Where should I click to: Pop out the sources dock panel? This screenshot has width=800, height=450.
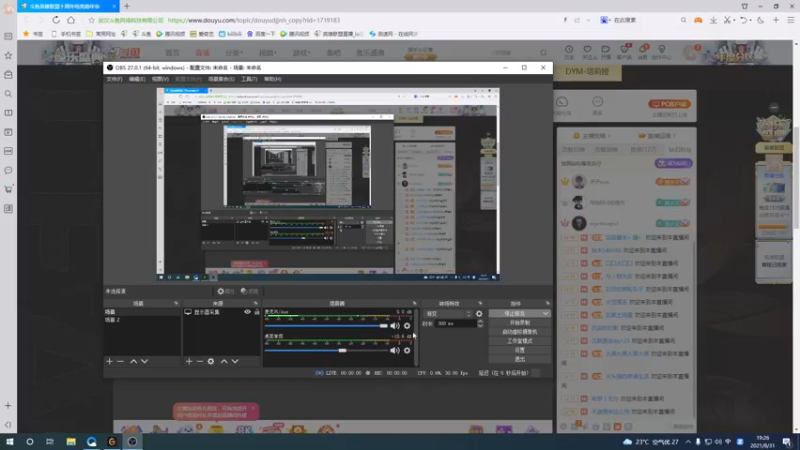coord(256,303)
